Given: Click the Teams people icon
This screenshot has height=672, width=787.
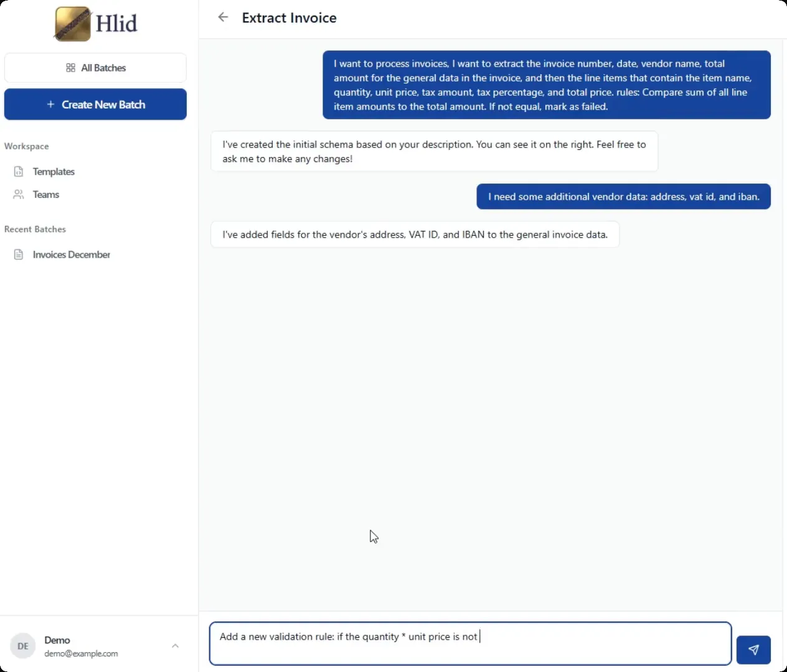Looking at the screenshot, I should coord(19,195).
